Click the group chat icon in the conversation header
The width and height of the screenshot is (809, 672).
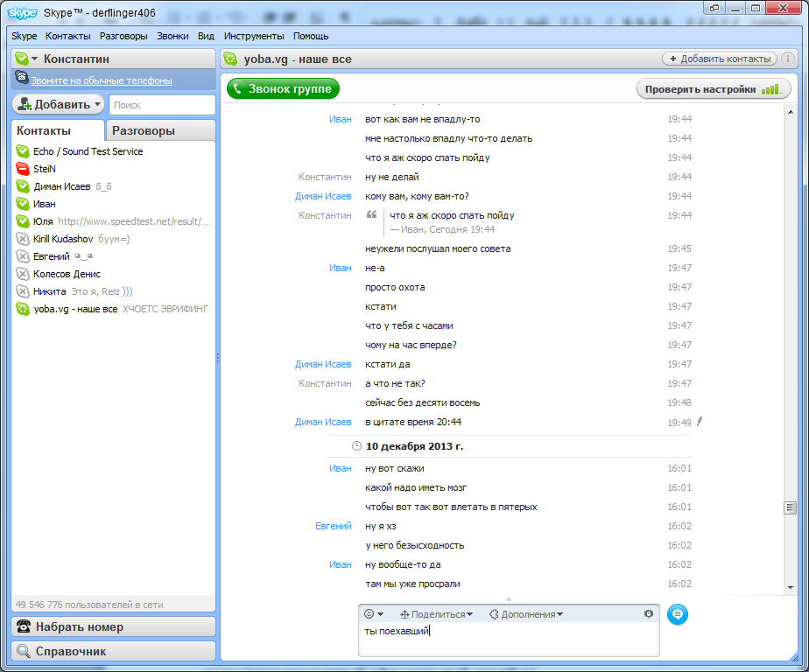230,59
